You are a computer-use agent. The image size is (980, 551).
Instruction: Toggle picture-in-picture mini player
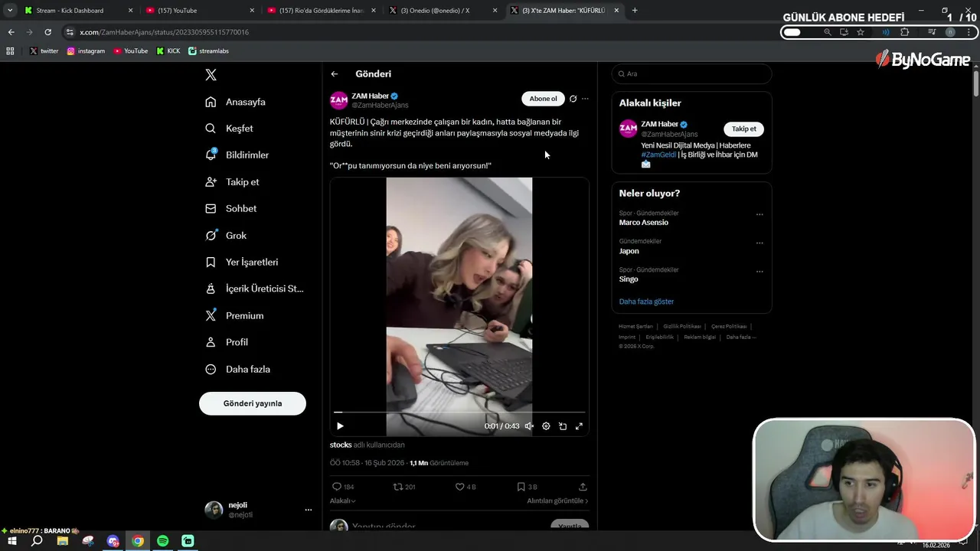(563, 426)
